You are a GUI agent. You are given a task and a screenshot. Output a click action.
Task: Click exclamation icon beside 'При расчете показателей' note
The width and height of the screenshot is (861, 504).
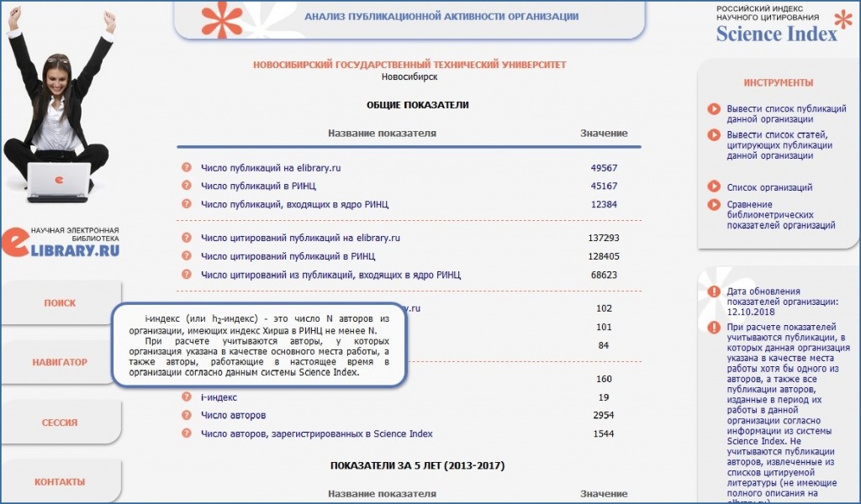tap(714, 328)
